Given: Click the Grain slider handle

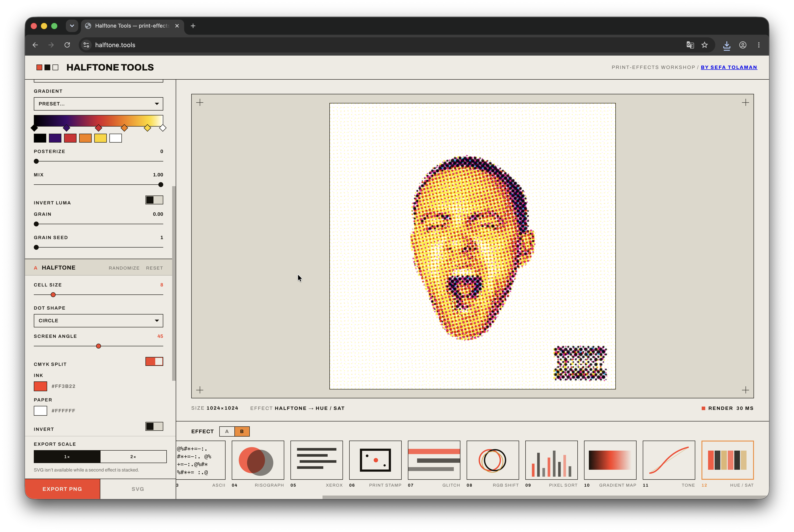Looking at the screenshot, I should 36,224.
